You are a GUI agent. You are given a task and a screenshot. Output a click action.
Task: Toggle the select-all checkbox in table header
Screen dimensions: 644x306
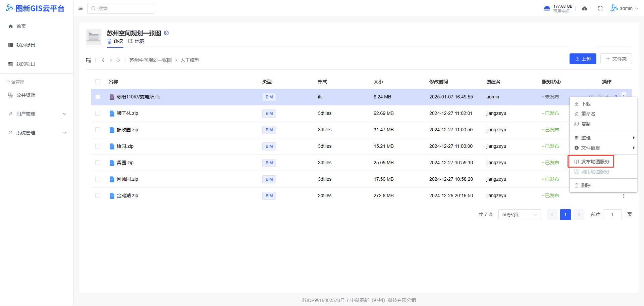pos(98,82)
